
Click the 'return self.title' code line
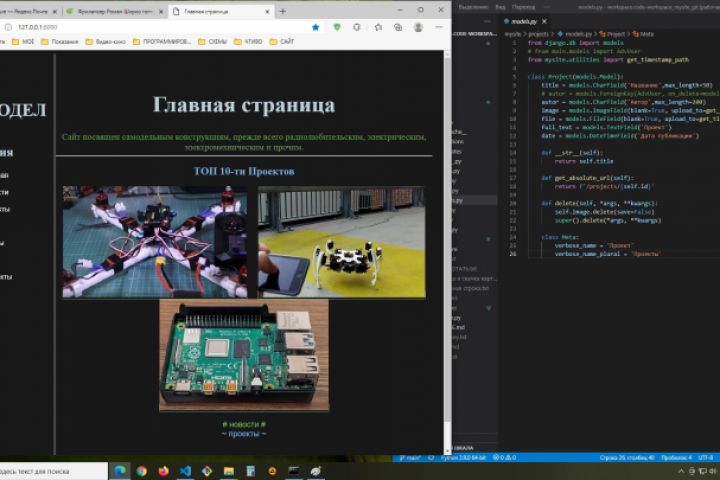coord(583,161)
